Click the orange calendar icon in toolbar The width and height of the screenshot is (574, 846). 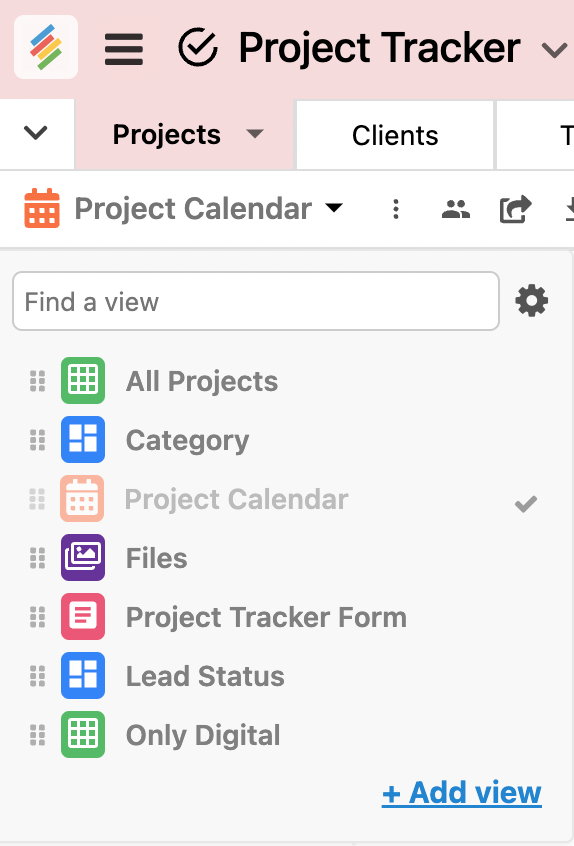(x=42, y=208)
